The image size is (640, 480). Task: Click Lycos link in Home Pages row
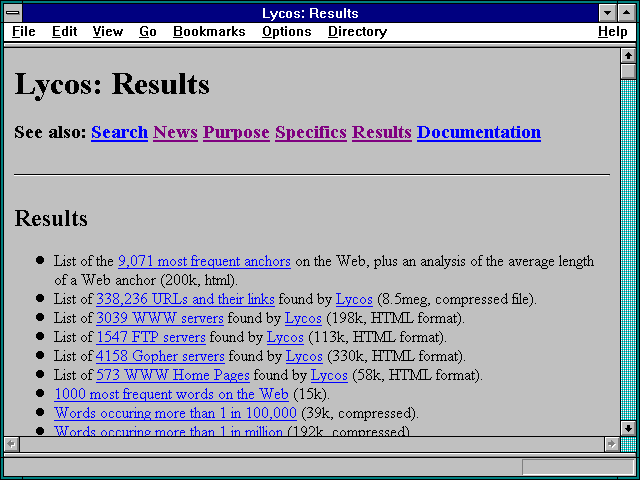pos(329,376)
